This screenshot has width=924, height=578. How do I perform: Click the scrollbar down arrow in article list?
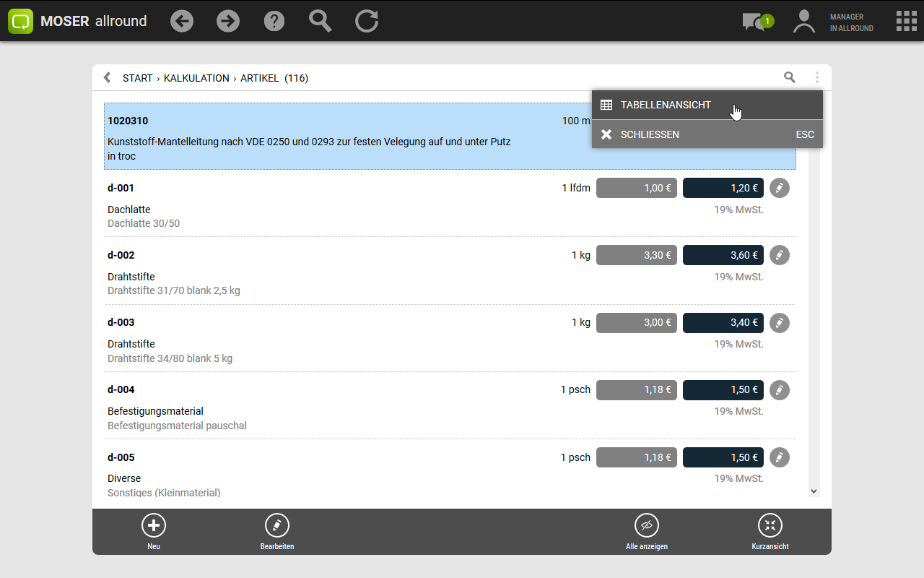814,491
